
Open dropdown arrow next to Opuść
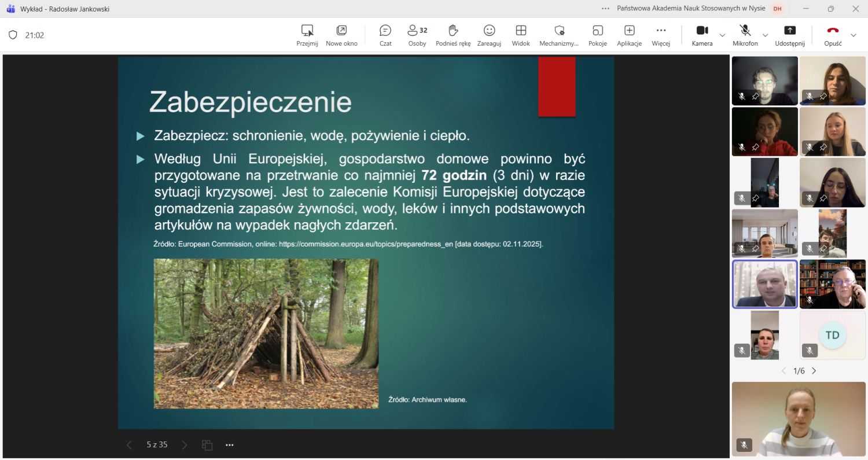click(x=853, y=35)
